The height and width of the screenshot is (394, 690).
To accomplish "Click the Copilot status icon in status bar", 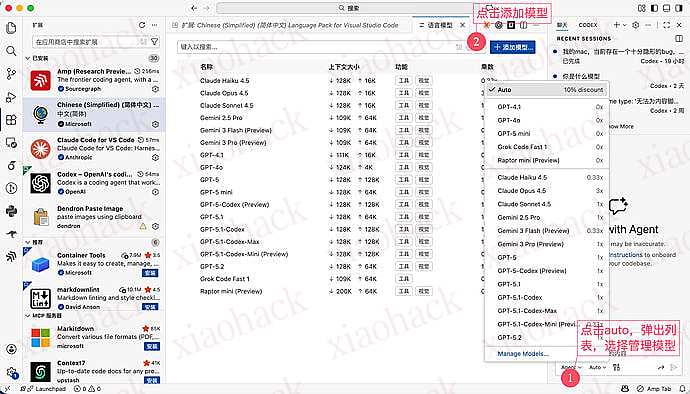I will (624, 389).
